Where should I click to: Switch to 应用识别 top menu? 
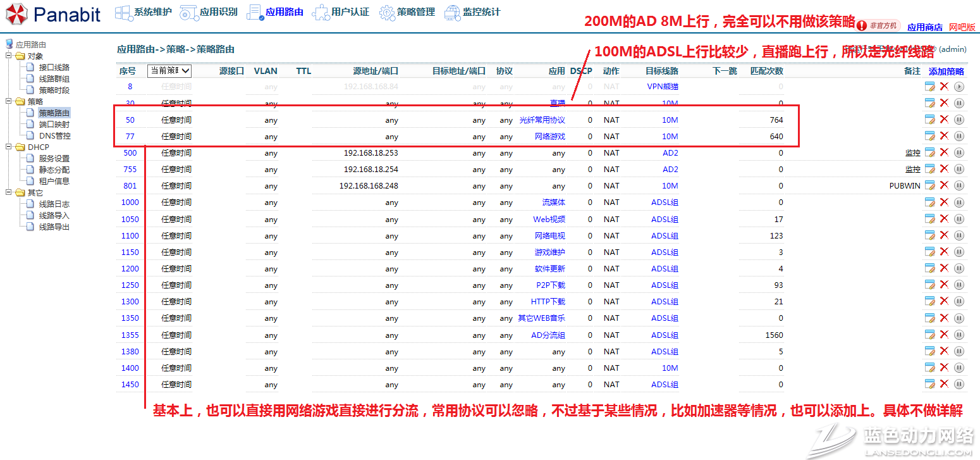point(209,12)
